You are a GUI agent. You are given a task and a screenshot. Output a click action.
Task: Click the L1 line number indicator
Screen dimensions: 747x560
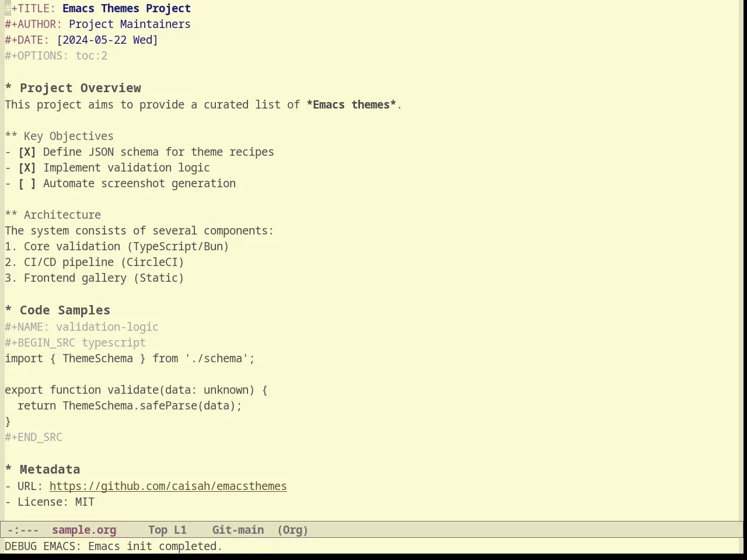point(180,530)
